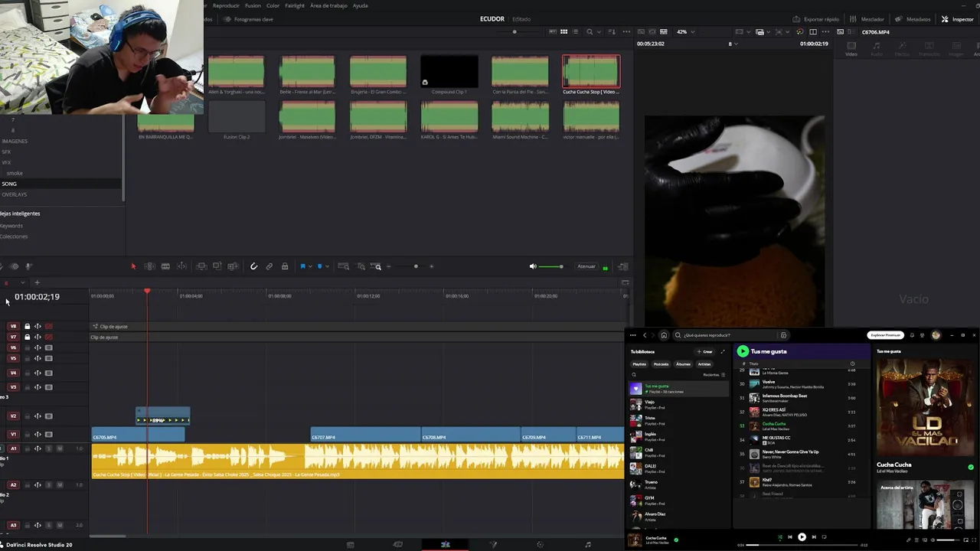980x551 pixels.
Task: Click the detail zoom icon
Action: point(361,266)
